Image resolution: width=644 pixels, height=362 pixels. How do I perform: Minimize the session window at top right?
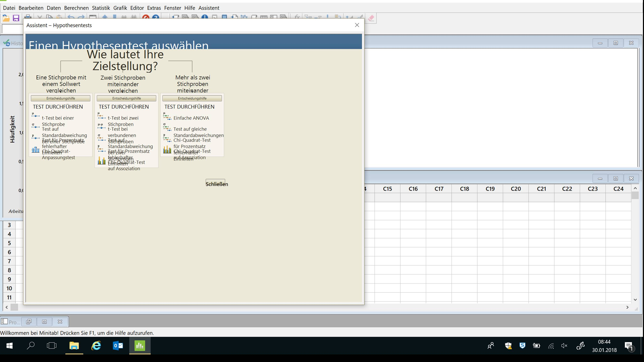(x=600, y=43)
